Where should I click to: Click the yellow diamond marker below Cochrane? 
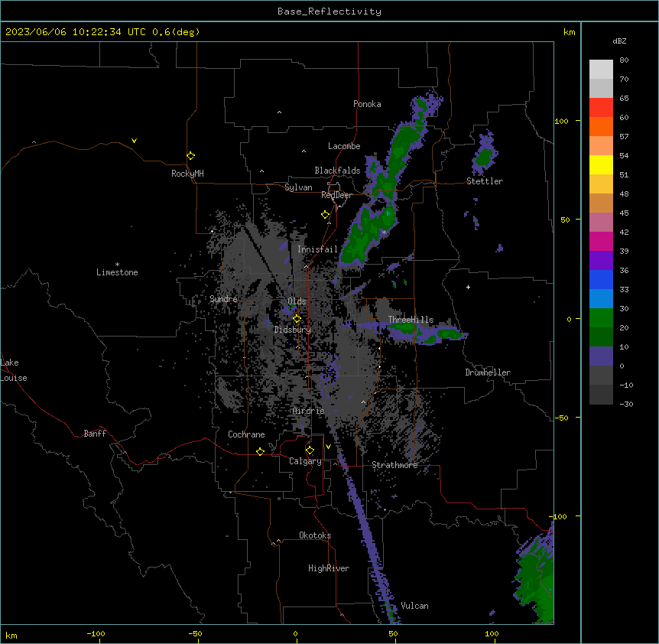click(x=260, y=451)
